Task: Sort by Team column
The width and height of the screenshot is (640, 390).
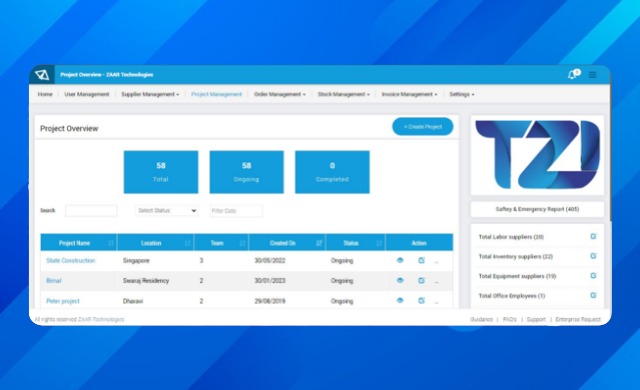Action: pyautogui.click(x=242, y=243)
